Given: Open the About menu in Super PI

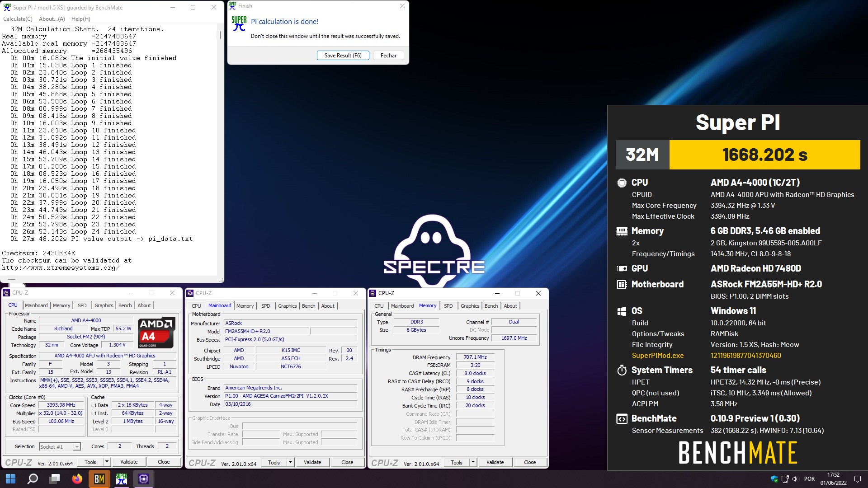Looking at the screenshot, I should 52,19.
